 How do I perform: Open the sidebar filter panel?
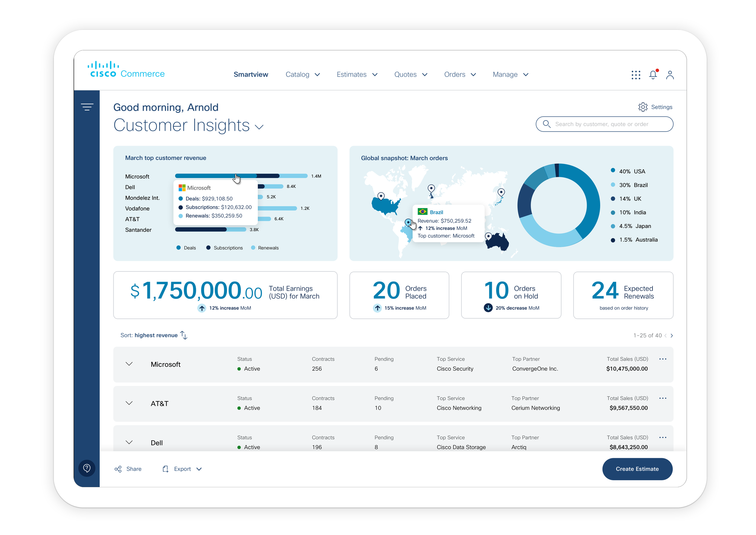click(87, 106)
